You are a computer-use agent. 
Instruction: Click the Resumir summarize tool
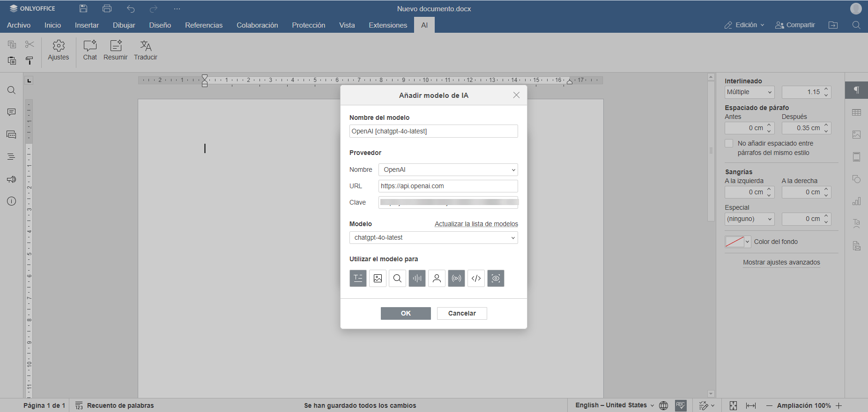click(115, 51)
